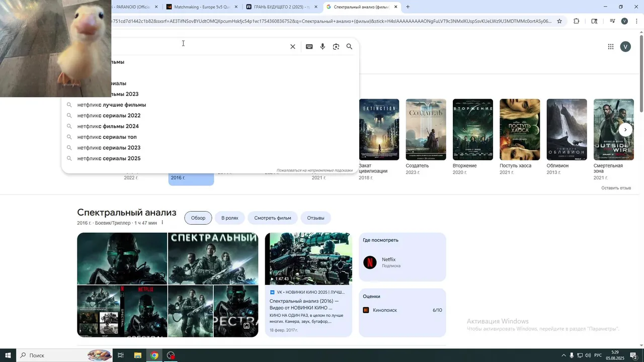644x362 pixels.
Task: Click the Оставить отзыв link
Action: pyautogui.click(x=616, y=188)
